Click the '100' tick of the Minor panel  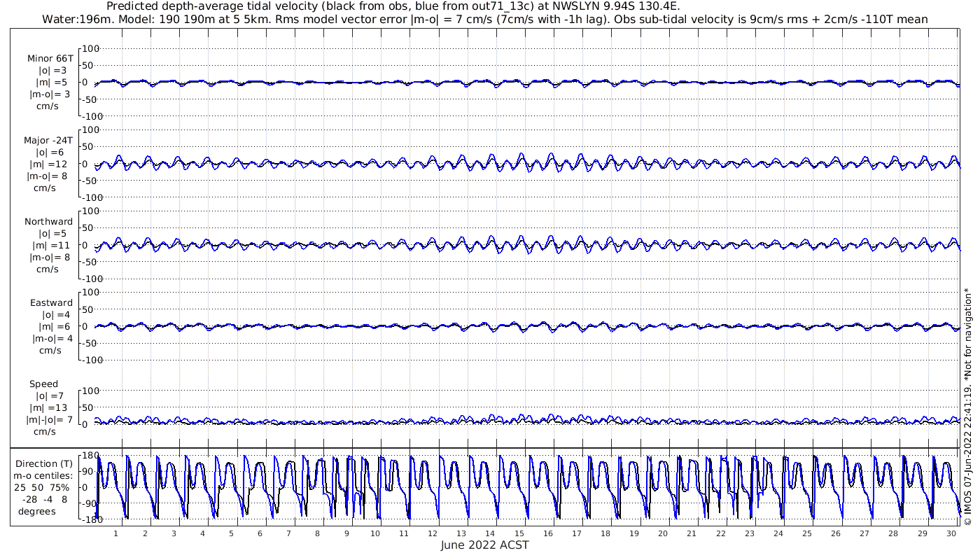coord(92,48)
